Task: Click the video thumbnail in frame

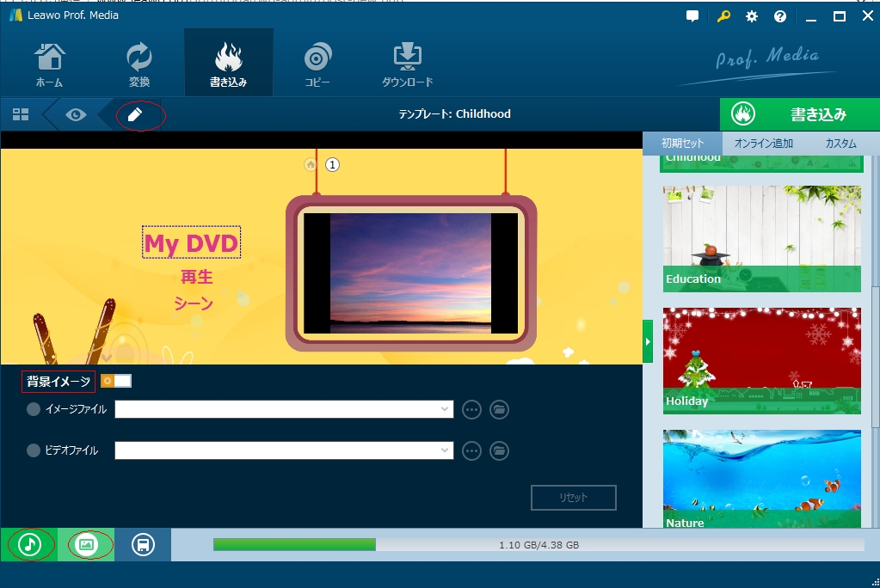Action: click(411, 273)
